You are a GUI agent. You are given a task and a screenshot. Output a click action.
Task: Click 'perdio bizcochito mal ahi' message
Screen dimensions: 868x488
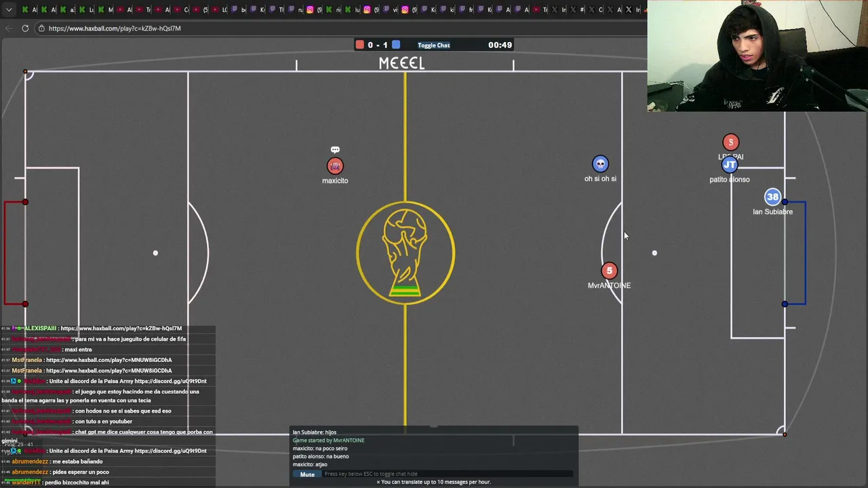coord(77,483)
